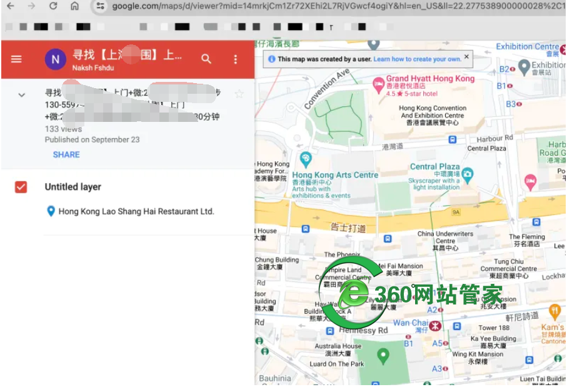
Task: Open the three-dot more options menu
Action: [x=236, y=59]
